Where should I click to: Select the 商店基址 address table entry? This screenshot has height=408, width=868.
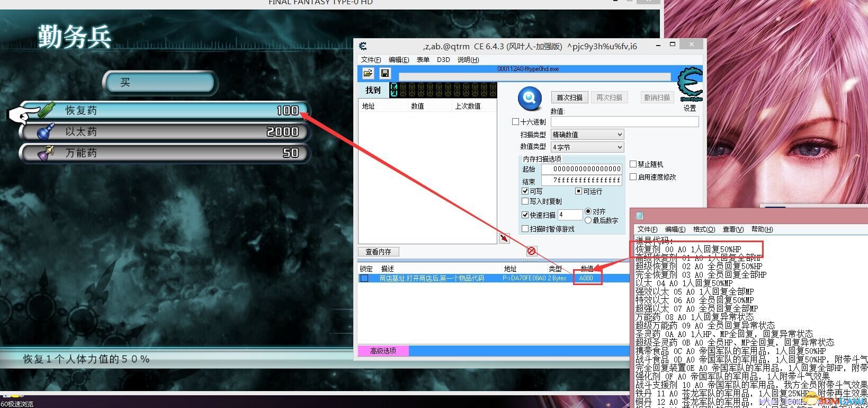click(x=494, y=278)
